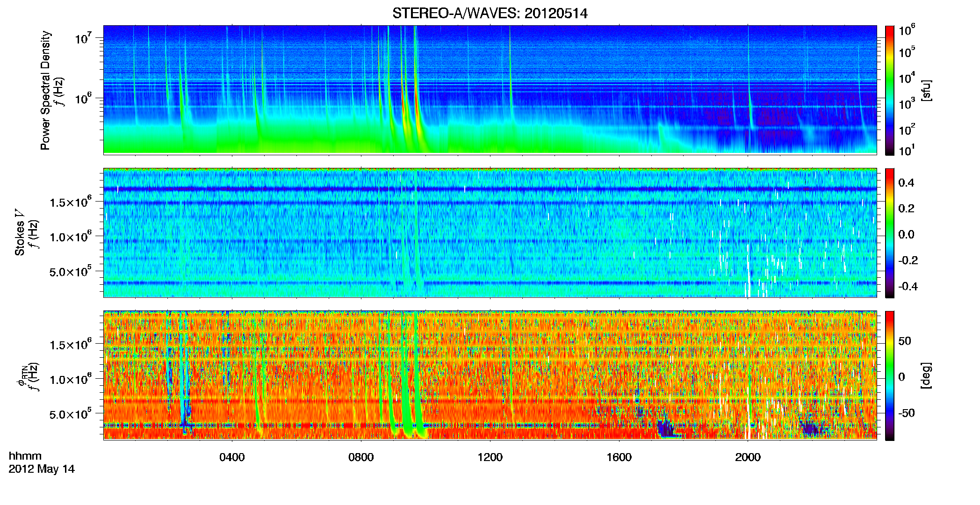This screenshot has width=980, height=505.
Task: Click the 10^5 colorbar value
Action: click(907, 52)
